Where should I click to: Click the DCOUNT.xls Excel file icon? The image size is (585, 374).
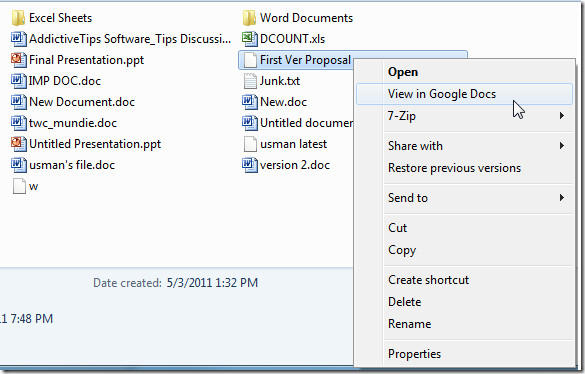click(x=250, y=39)
